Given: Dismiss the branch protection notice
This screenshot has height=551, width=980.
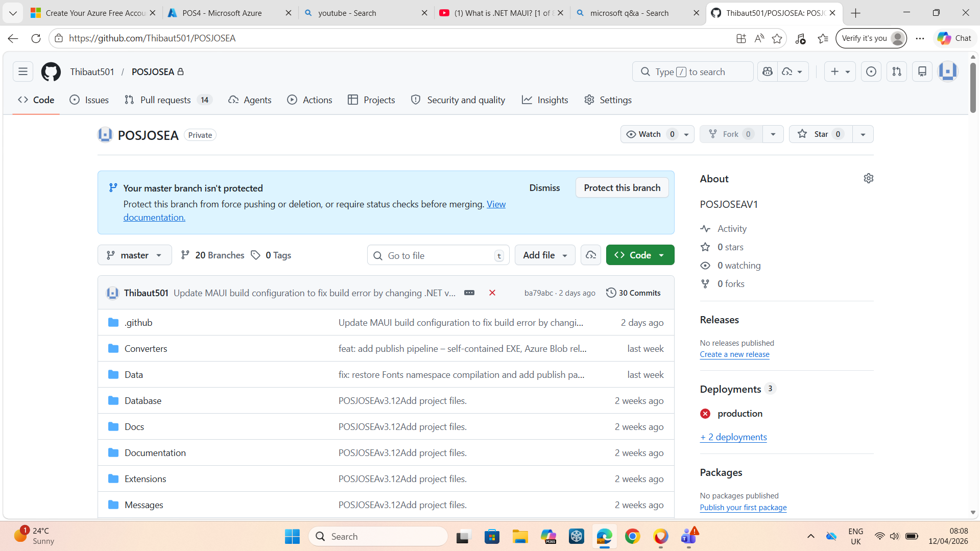Looking at the screenshot, I should pyautogui.click(x=544, y=188).
